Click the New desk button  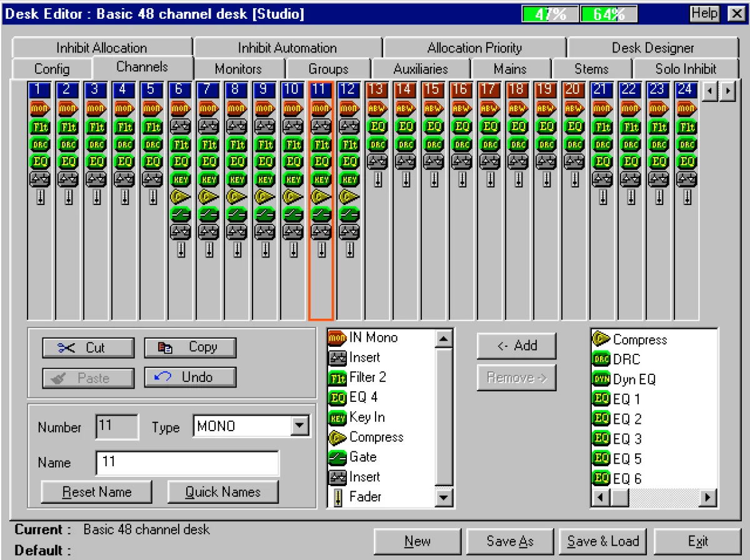417,541
